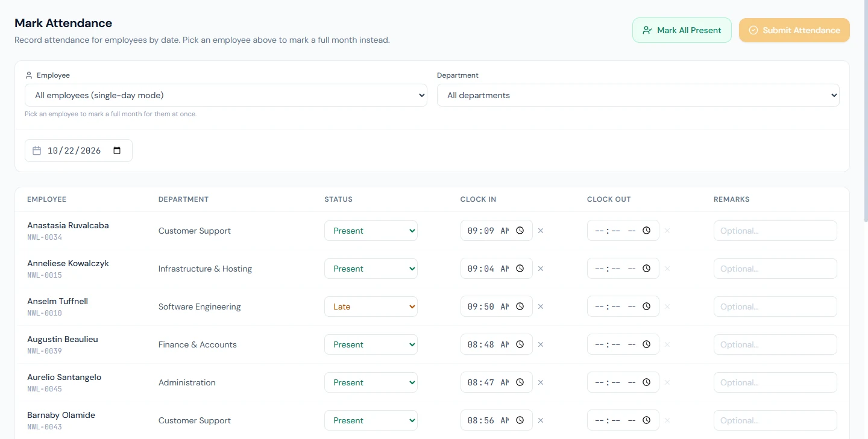The height and width of the screenshot is (439, 868).
Task: Clear Anneliese Kowalczyk's clock-in time
Action: pyautogui.click(x=541, y=269)
